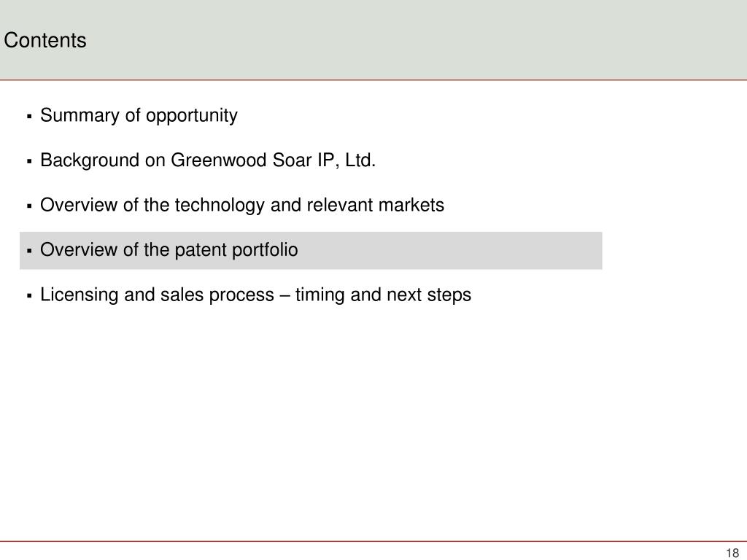Select Overview of the technology and relevant markets
Image resolution: width=747 pixels, height=560 pixels.
[242, 205]
